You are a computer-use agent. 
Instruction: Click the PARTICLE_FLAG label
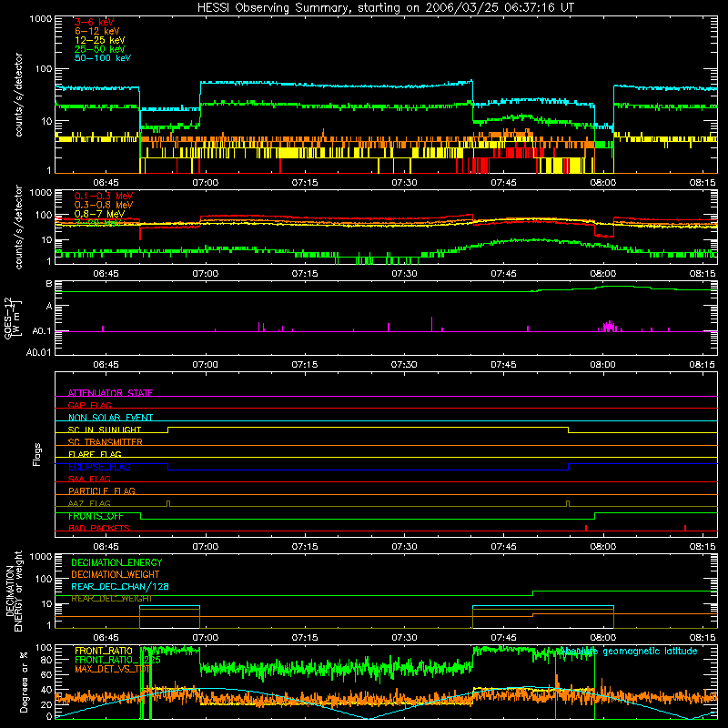[x=102, y=491]
